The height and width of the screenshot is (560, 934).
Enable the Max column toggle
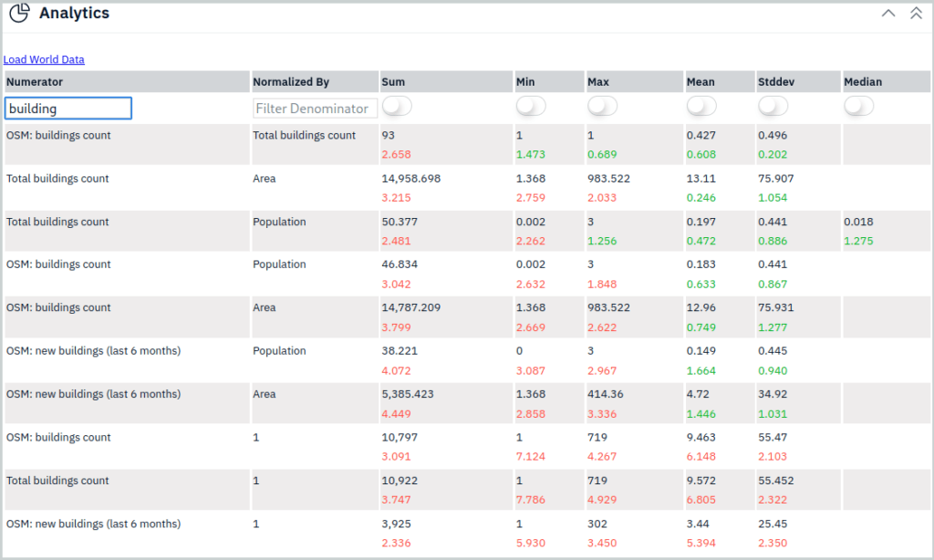point(602,107)
